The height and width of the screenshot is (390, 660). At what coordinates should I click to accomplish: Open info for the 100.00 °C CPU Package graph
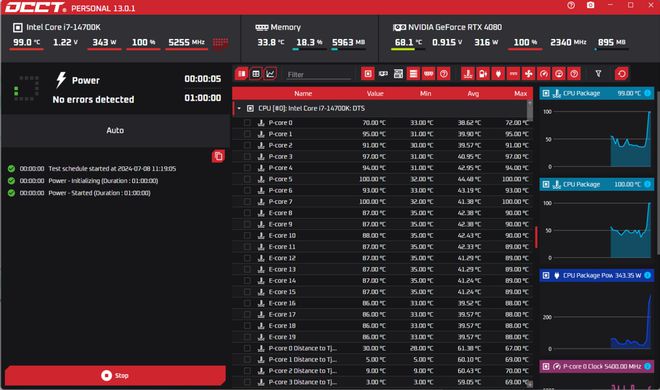(x=647, y=184)
